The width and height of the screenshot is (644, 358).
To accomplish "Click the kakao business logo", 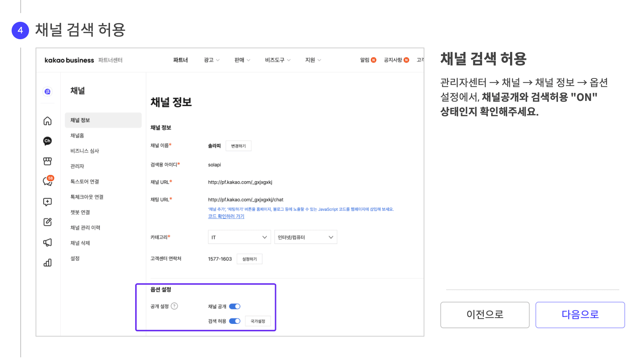I will pos(69,60).
